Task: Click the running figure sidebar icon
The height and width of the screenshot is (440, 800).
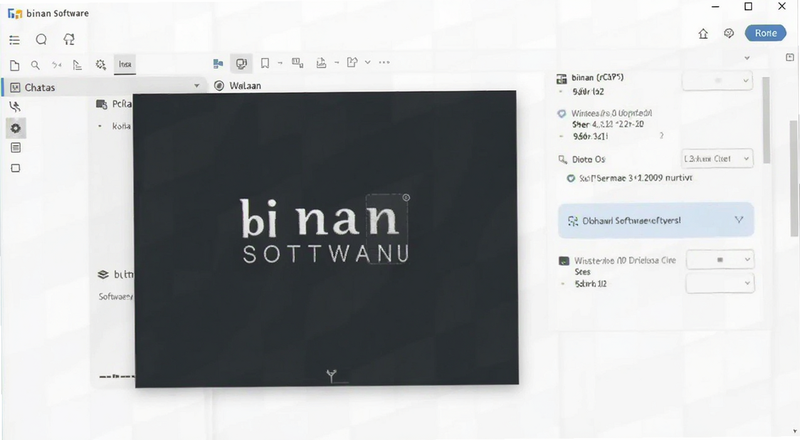Action: tap(15, 107)
